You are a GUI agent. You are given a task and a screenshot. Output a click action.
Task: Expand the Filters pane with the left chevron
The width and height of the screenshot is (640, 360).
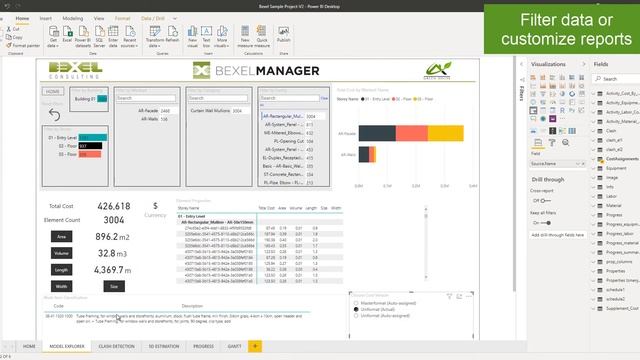click(x=522, y=64)
